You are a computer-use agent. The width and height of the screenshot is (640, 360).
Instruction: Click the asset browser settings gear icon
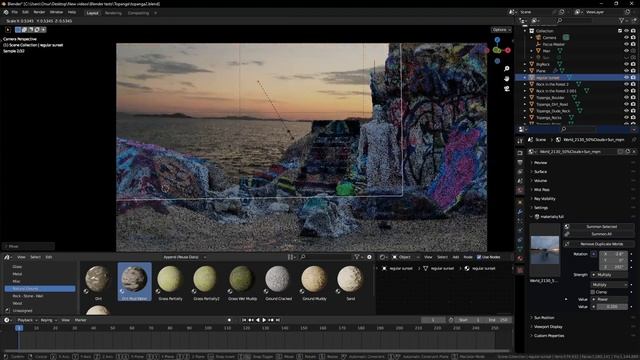[x=369, y=257]
